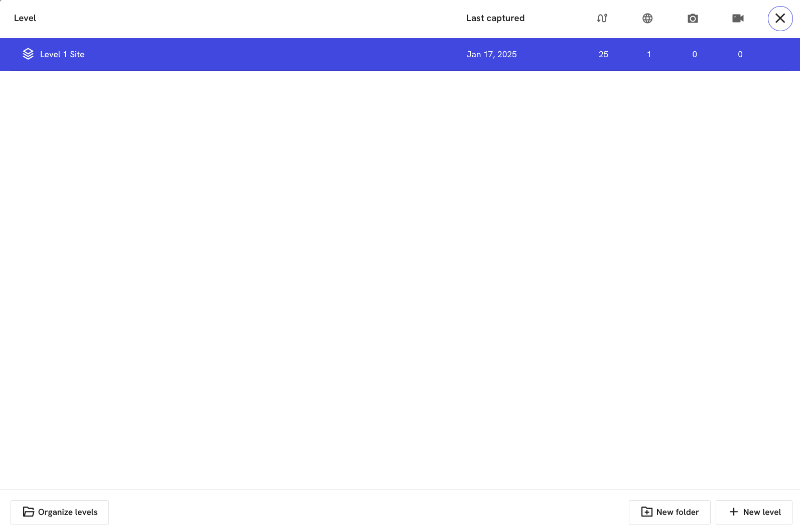The height and width of the screenshot is (532, 800).
Task: Click the layers icon beside Level 1 Site
Action: 28,54
